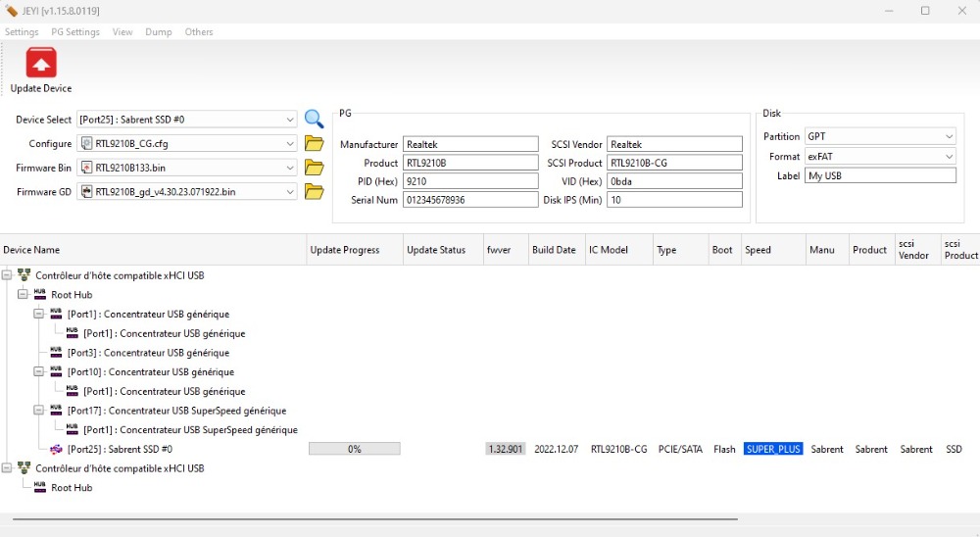Collapse the Port10 USB hub node
This screenshot has width=980, height=537.
coord(39,372)
